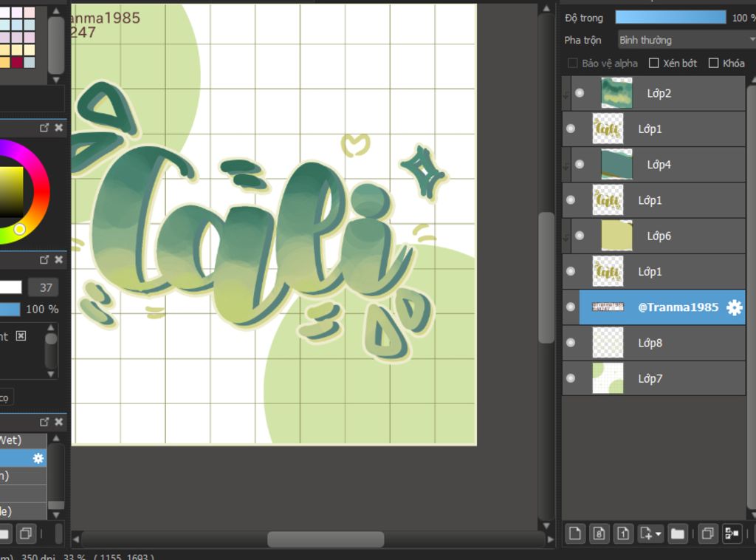The height and width of the screenshot is (560, 756).
Task: Click canvas horizontal scrollbar right arrow
Action: pyautogui.click(x=550, y=539)
